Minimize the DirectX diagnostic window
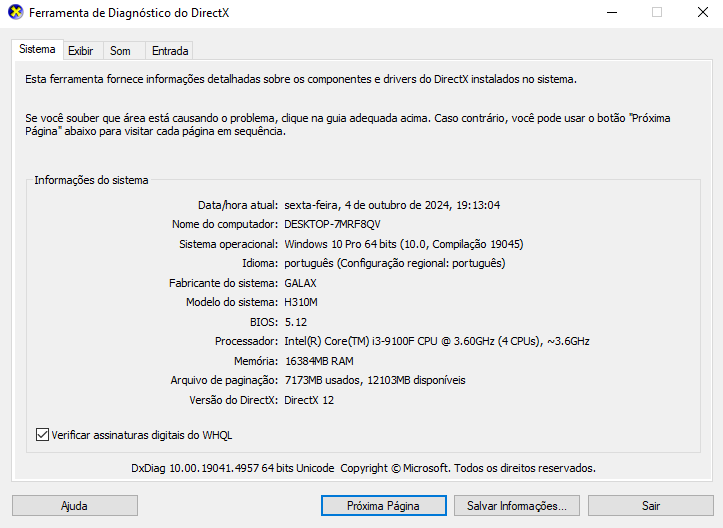 coord(612,13)
